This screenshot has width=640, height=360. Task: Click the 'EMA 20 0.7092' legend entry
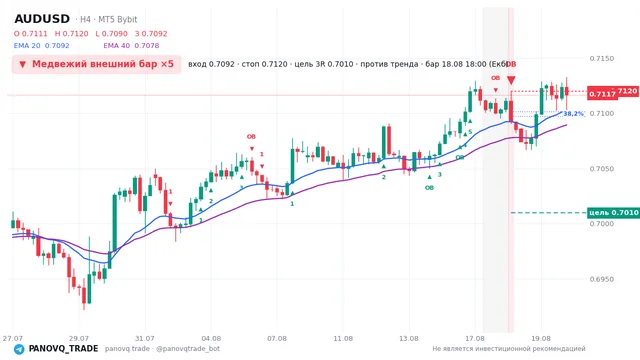42,46
